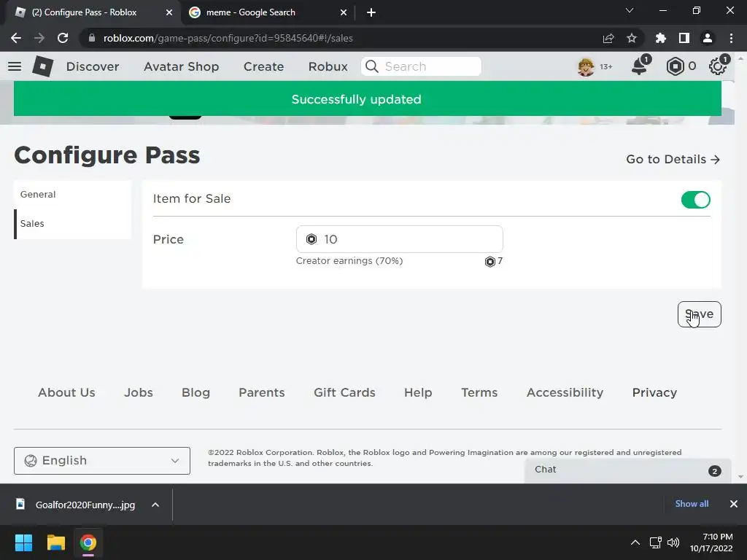Expand Goalfor2020Funny download options arrow
The height and width of the screenshot is (560, 747).
point(155,505)
